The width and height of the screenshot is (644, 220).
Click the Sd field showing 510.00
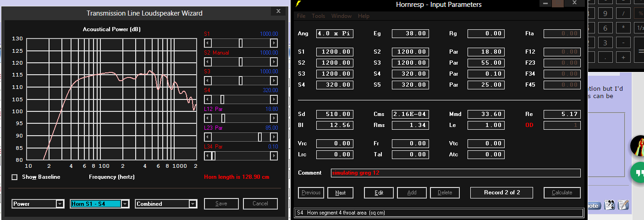[335, 114]
